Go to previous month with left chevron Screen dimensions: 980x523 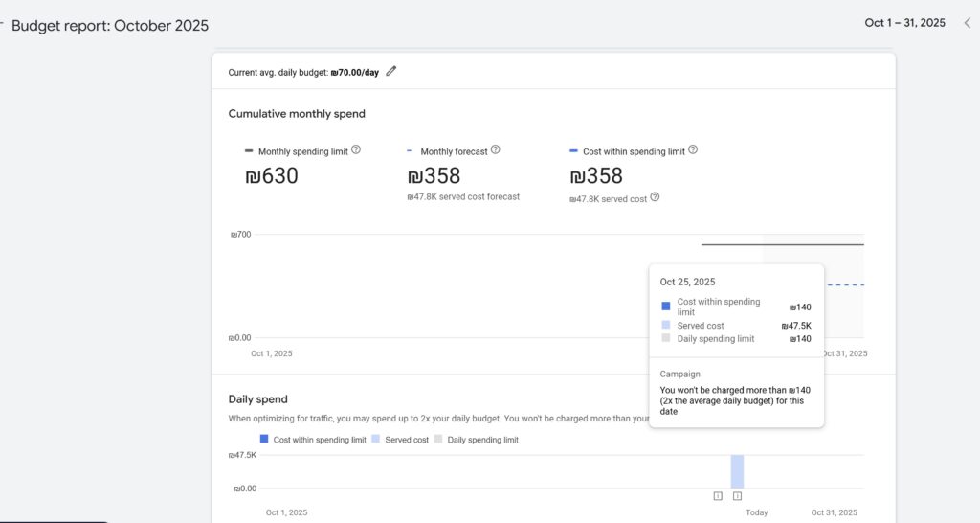coord(967,23)
